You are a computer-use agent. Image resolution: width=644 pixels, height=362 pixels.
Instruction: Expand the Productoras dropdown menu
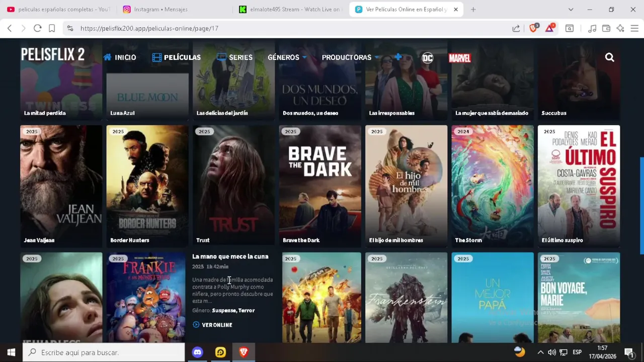pyautogui.click(x=350, y=57)
